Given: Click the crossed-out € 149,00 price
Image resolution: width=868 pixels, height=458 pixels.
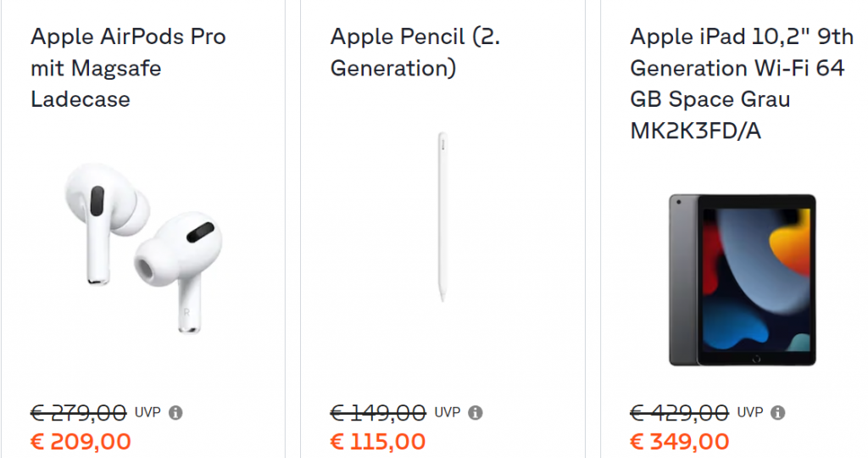Looking at the screenshot, I should (378, 412).
